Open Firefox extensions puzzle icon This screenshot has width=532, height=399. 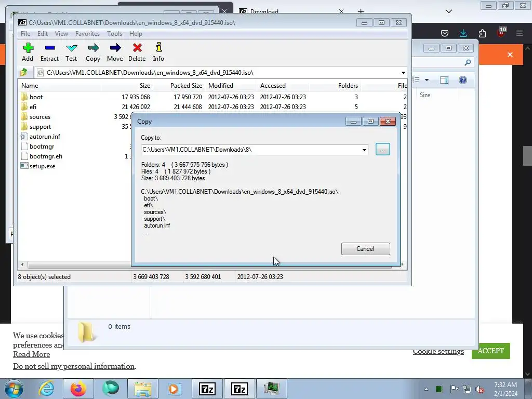482,33
